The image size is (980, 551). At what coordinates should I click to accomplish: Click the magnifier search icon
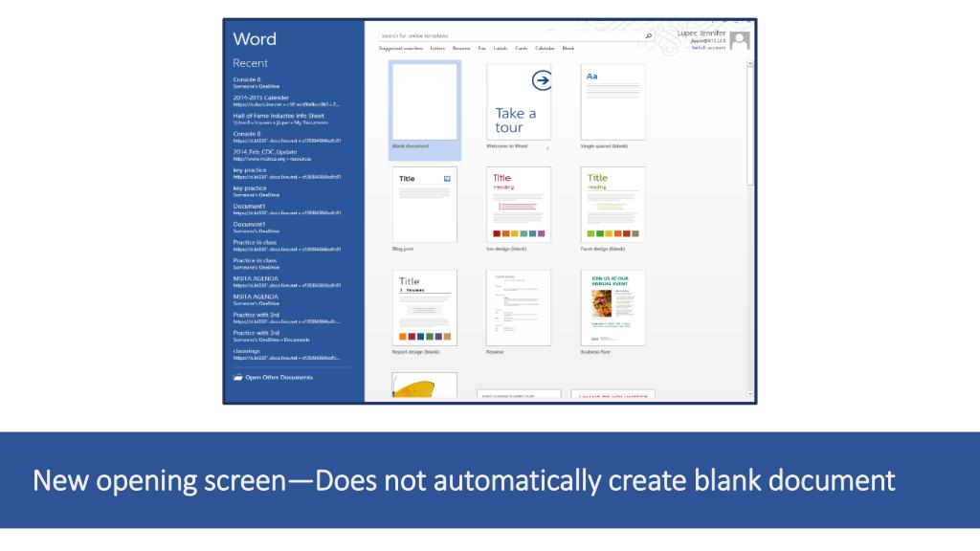pos(648,36)
